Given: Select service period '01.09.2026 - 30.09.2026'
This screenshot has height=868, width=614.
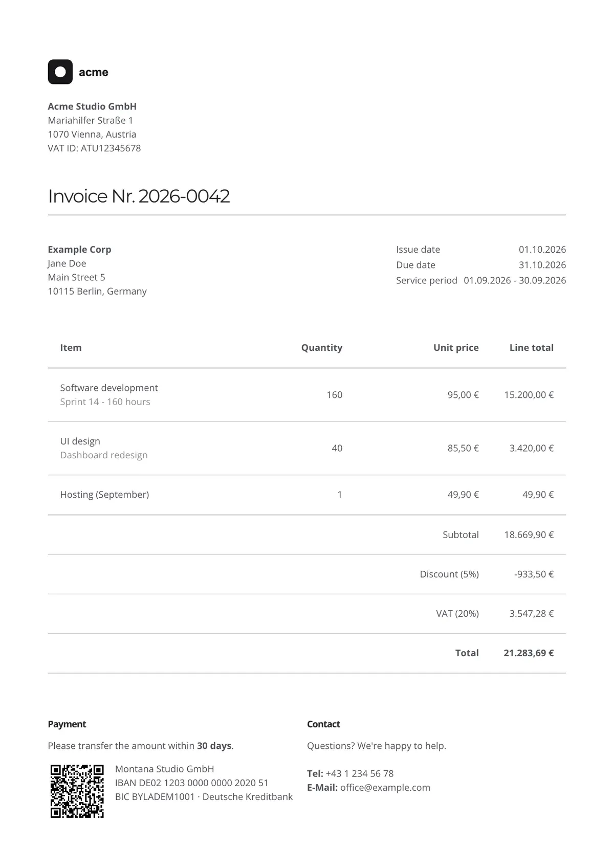Looking at the screenshot, I should (515, 280).
